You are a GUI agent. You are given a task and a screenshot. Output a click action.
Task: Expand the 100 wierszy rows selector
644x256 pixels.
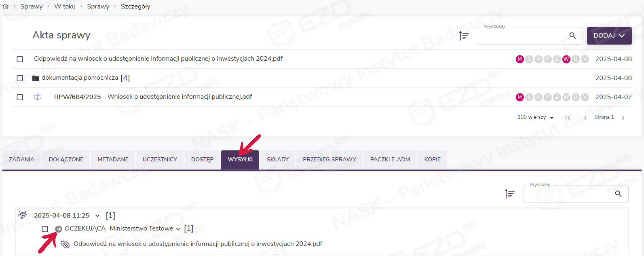[x=535, y=117]
